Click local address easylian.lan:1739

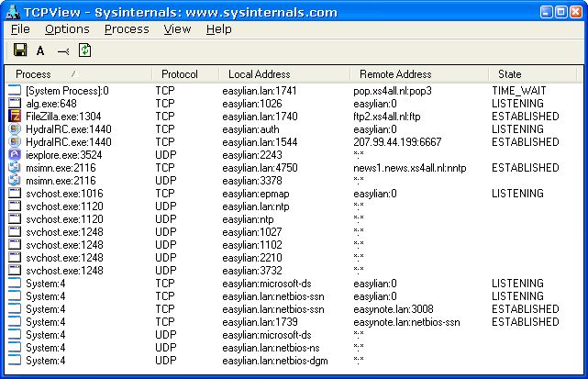[x=260, y=321]
